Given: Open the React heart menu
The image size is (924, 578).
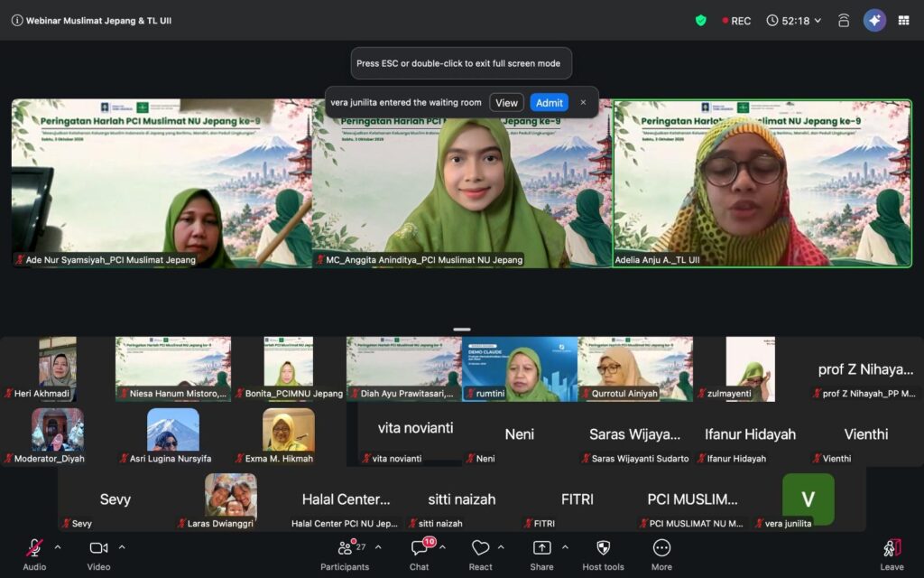Looking at the screenshot, I should click(480, 555).
